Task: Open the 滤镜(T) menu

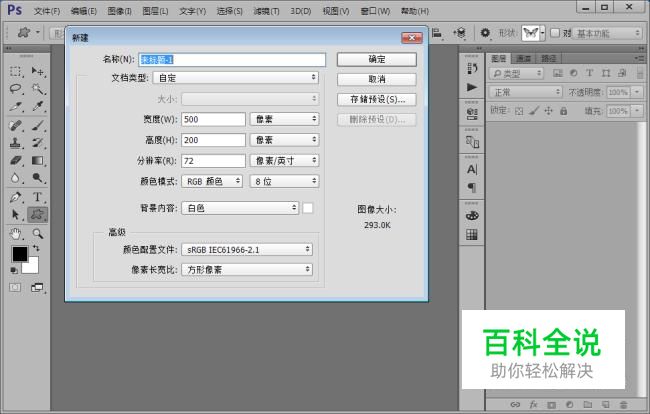Action: pos(266,11)
